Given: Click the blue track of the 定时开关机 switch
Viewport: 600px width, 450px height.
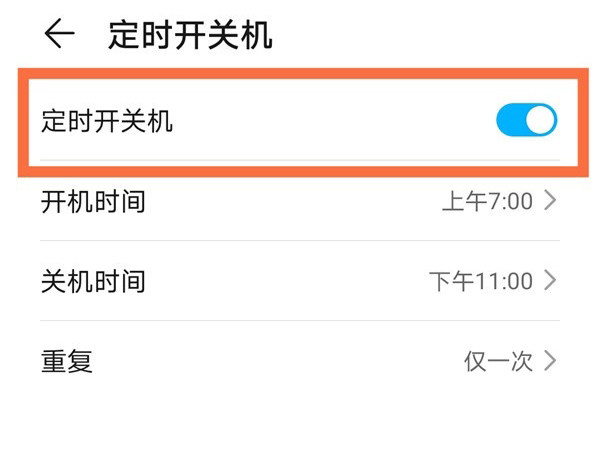Looking at the screenshot, I should pos(510,121).
